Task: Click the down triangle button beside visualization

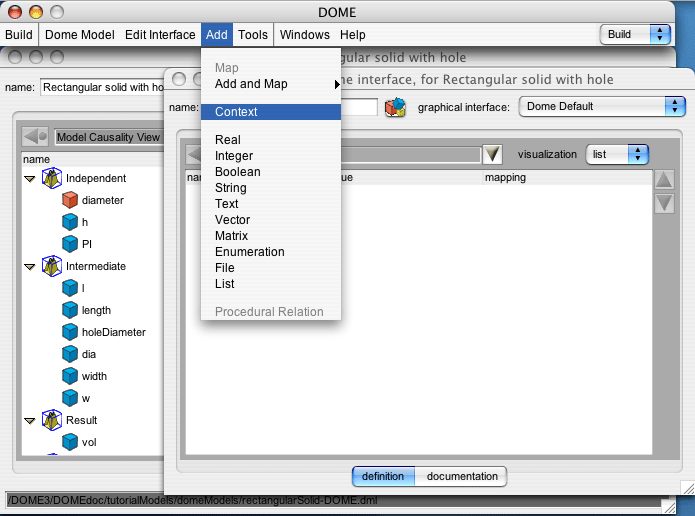Action: click(x=492, y=154)
